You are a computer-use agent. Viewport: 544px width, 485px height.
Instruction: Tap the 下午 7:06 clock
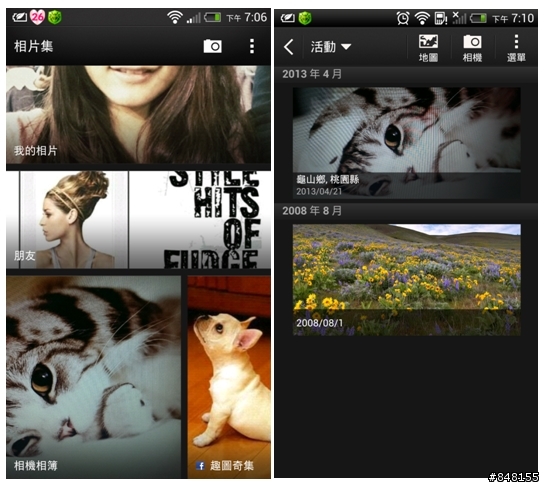247,17
